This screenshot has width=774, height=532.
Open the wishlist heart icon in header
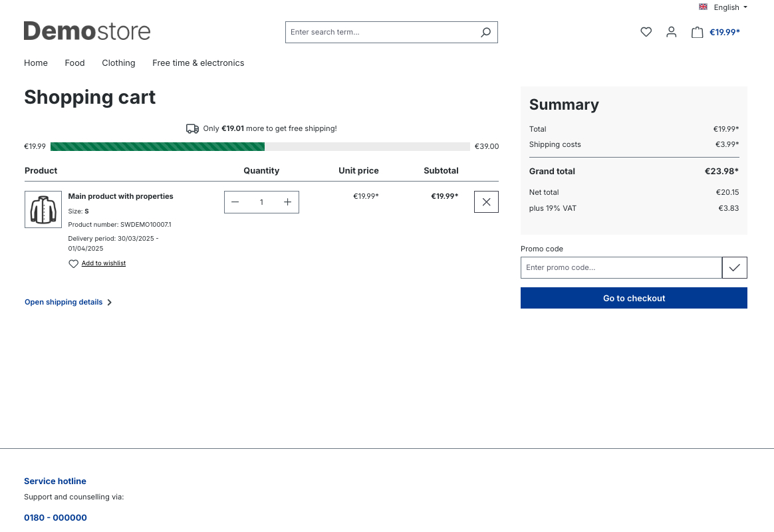[x=646, y=32]
